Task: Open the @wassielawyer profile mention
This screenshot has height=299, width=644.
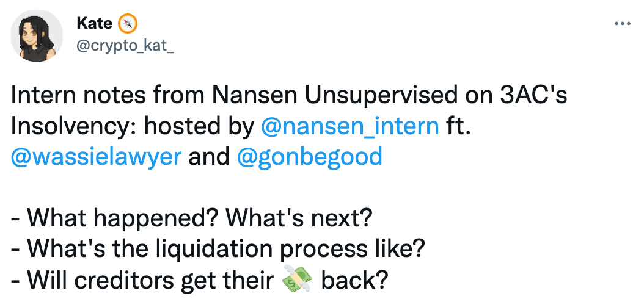Action: [96, 157]
